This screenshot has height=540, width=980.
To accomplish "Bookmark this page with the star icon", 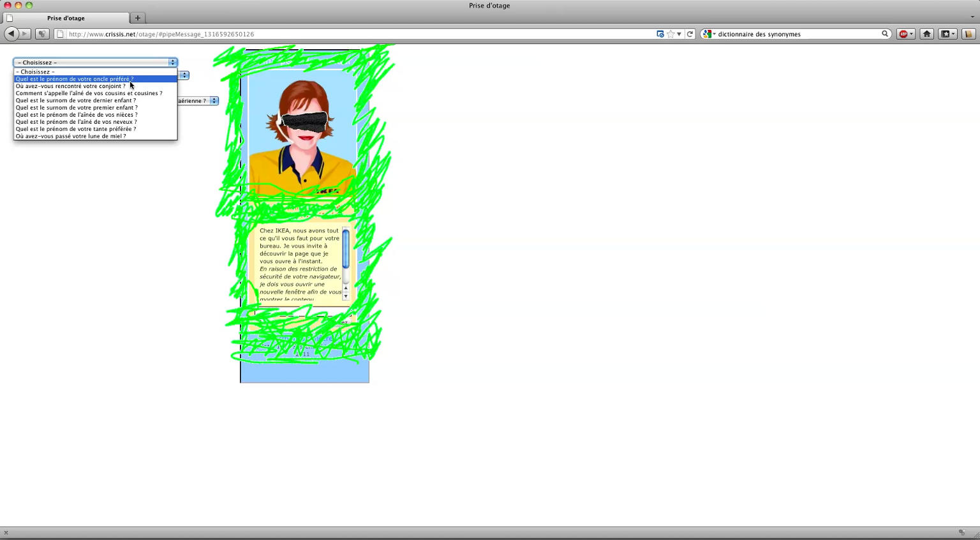I will click(x=670, y=34).
